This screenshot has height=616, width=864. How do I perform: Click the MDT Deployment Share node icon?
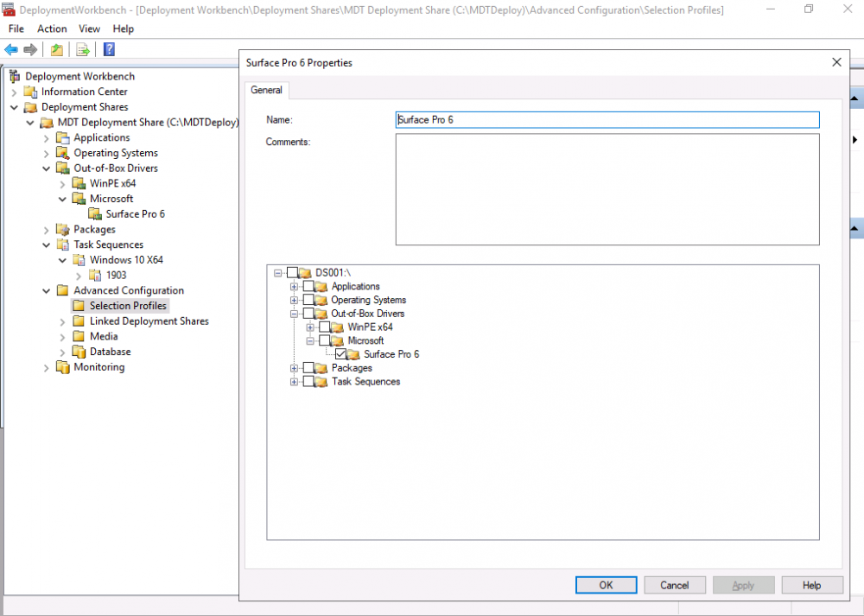click(x=47, y=123)
